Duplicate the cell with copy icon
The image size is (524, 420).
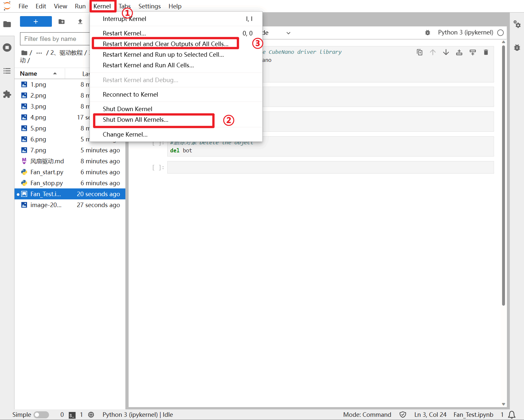pyautogui.click(x=420, y=52)
